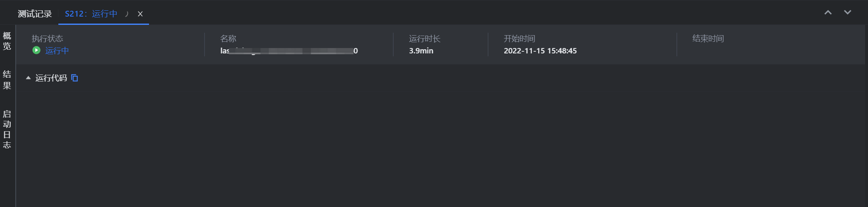Click the loading spinner on S212 tab

click(x=127, y=14)
